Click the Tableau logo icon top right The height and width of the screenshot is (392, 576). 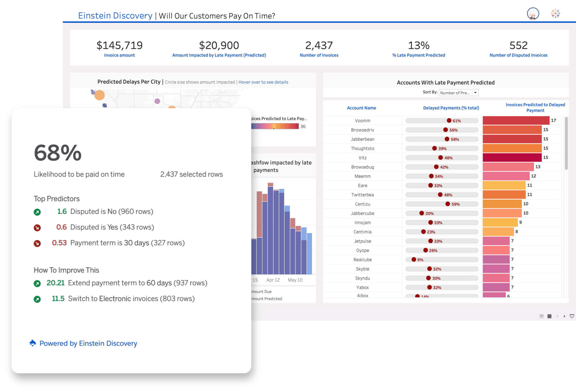coord(556,14)
